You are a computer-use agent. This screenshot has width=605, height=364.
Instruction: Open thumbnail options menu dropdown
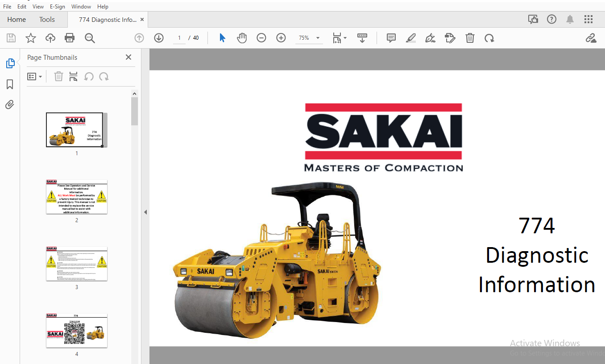(x=35, y=77)
